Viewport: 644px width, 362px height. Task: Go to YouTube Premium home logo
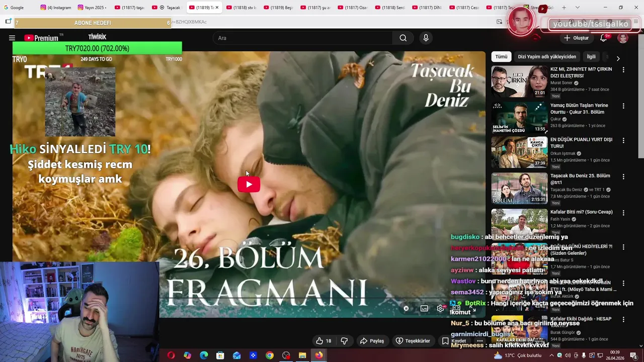click(x=41, y=38)
